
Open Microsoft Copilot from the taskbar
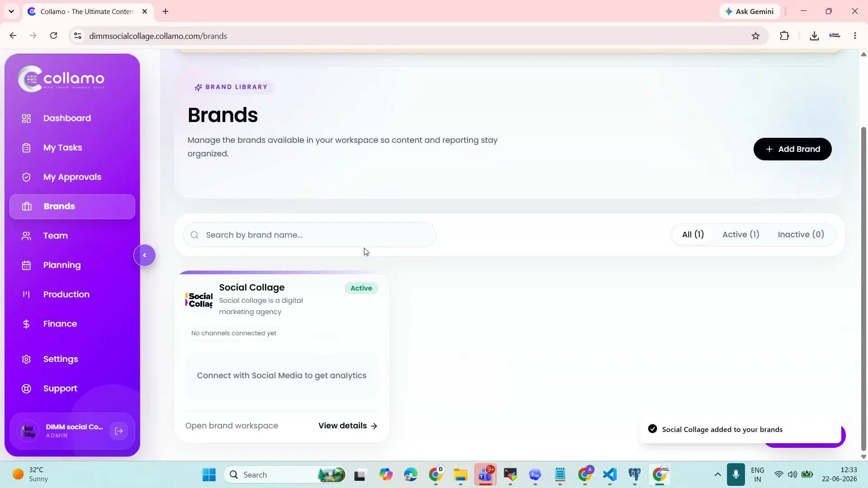386,475
